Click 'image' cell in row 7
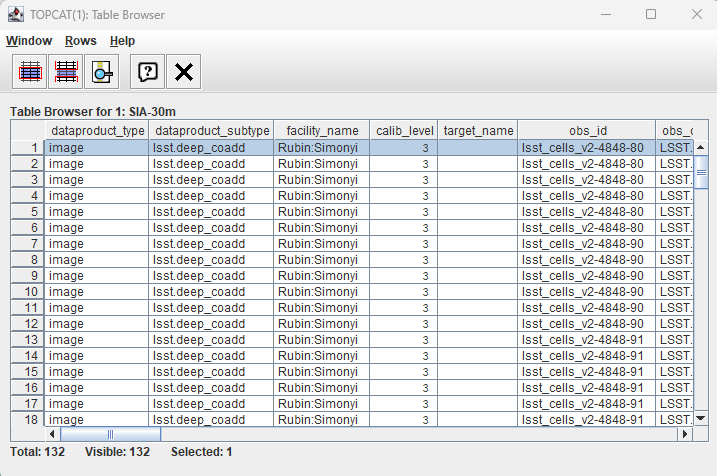The image size is (717, 476). (x=96, y=244)
